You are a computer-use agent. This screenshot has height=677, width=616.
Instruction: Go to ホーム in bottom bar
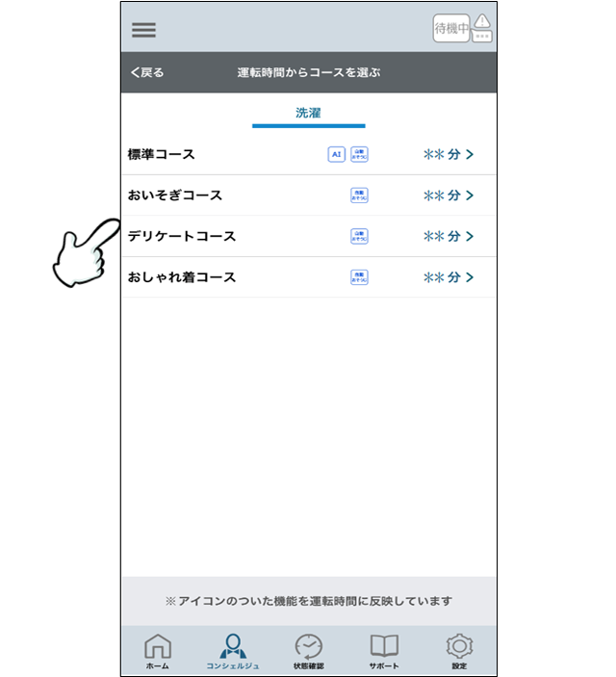[x=157, y=651]
